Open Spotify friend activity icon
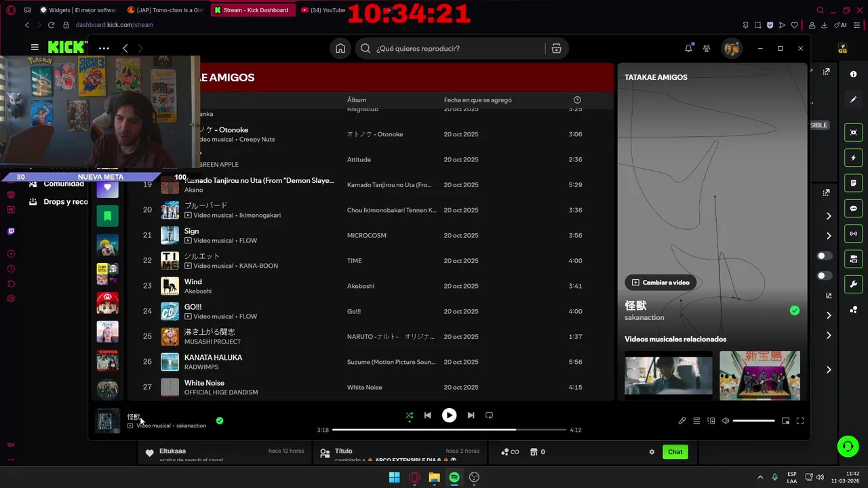The width and height of the screenshot is (868, 488). tap(707, 48)
